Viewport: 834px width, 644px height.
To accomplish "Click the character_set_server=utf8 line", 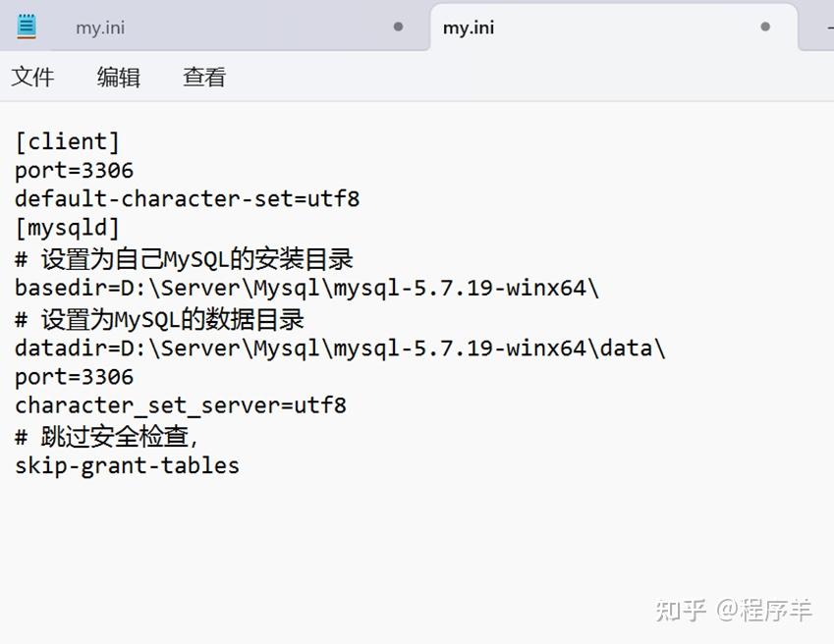I will (x=180, y=405).
